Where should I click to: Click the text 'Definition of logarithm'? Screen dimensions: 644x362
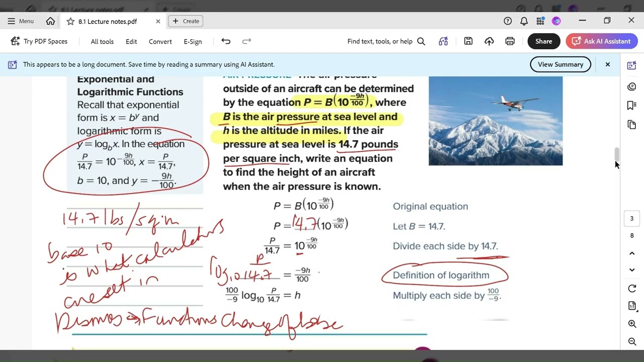441,275
